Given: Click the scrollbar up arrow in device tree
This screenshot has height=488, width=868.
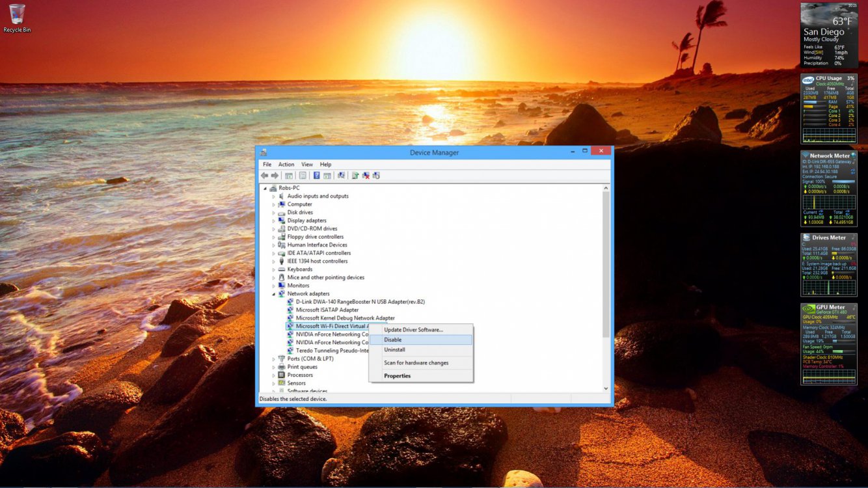Looking at the screenshot, I should pyautogui.click(x=606, y=188).
